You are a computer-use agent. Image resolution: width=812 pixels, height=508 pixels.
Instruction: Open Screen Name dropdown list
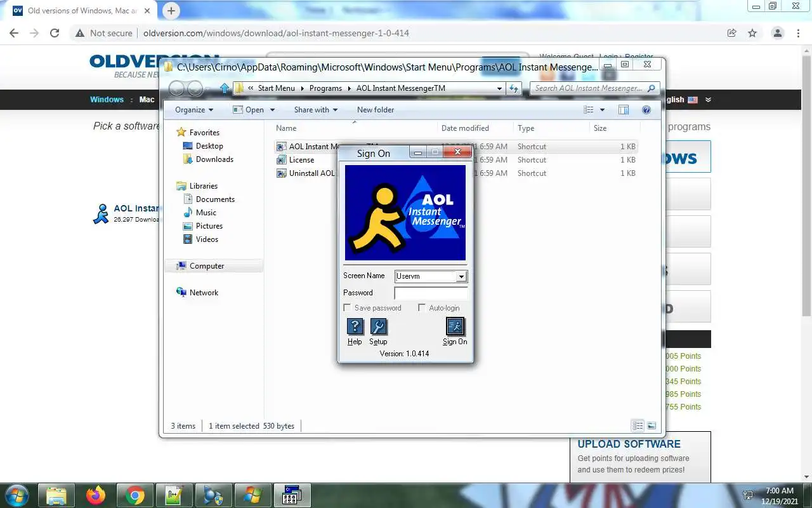pos(461,276)
